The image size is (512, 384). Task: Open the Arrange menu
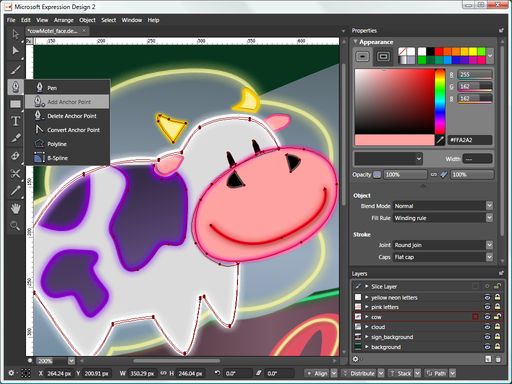[x=63, y=20]
